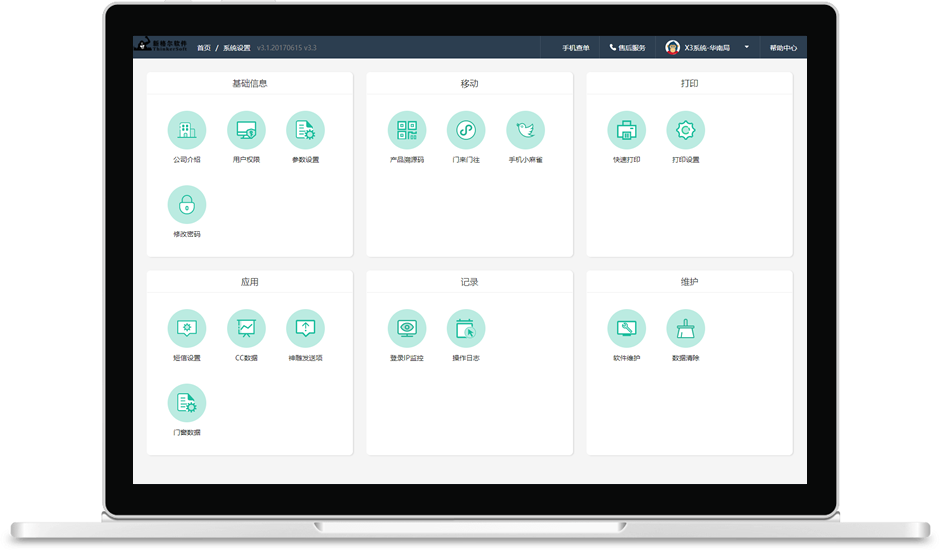Click the 记录 panel heading

[469, 282]
